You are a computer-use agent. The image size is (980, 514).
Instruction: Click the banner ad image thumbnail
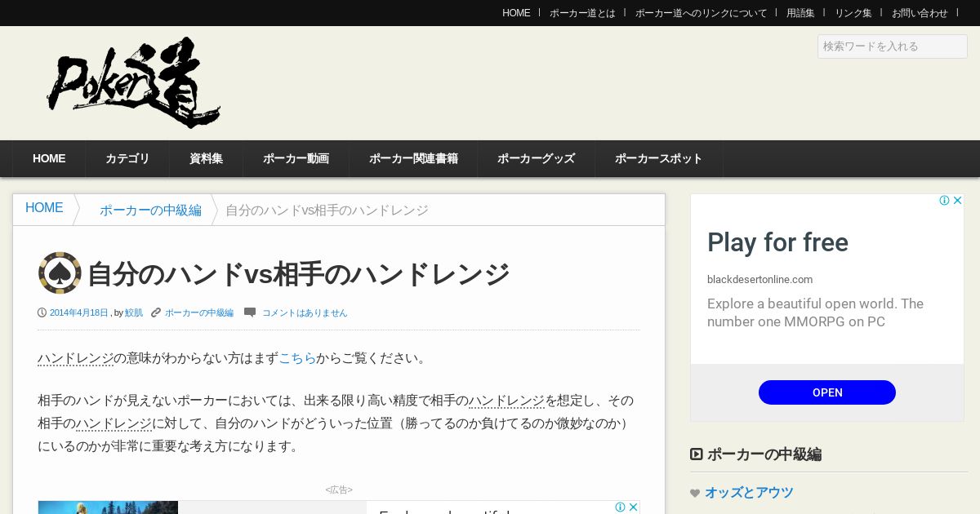[108, 507]
